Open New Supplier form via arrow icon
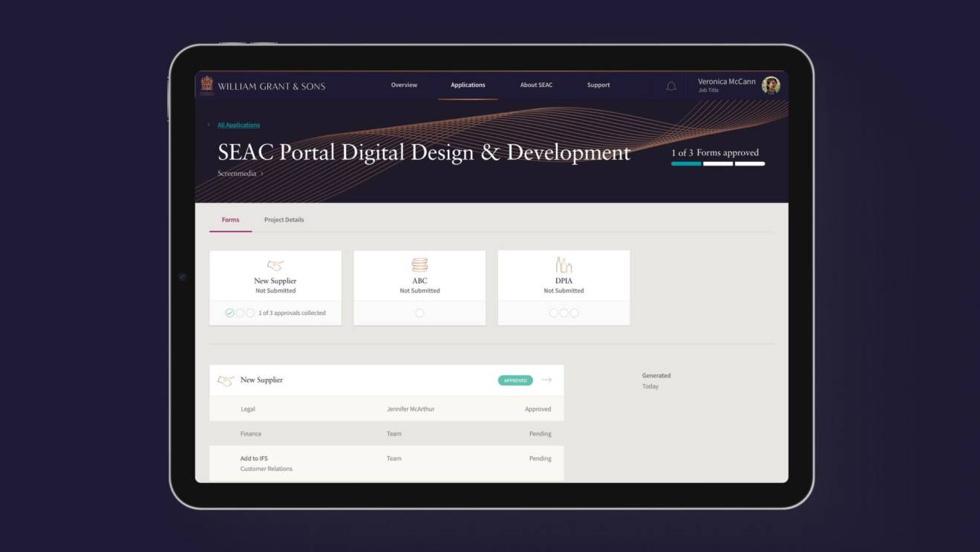 (x=546, y=380)
